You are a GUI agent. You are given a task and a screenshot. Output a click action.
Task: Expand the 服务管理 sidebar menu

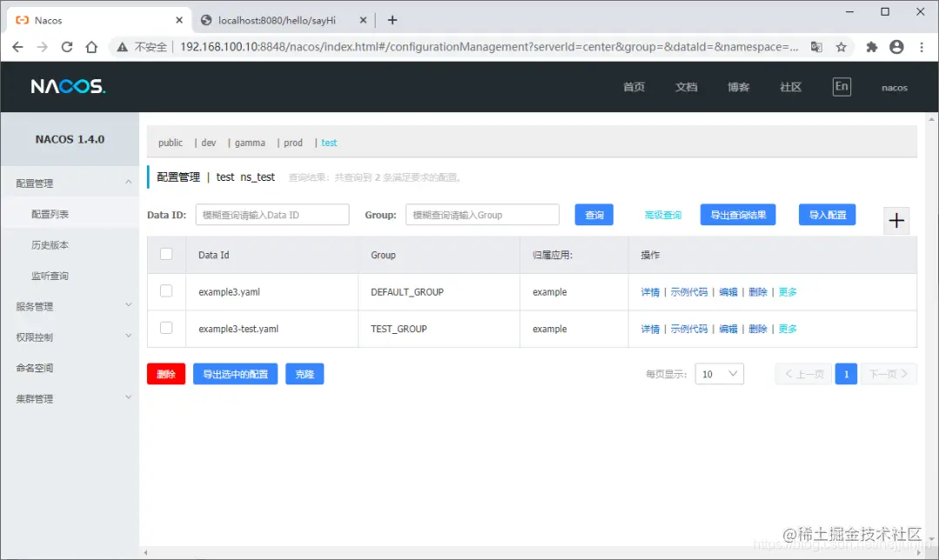point(70,306)
